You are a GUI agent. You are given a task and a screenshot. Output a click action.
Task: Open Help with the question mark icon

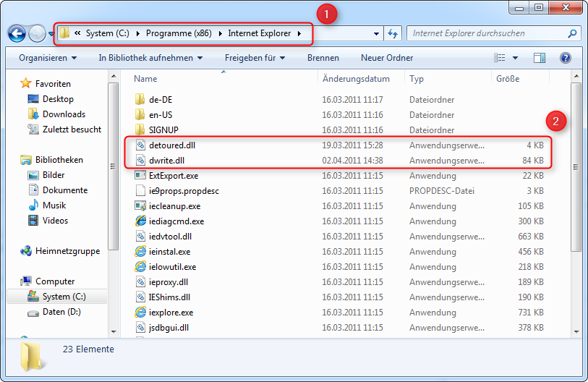click(565, 57)
